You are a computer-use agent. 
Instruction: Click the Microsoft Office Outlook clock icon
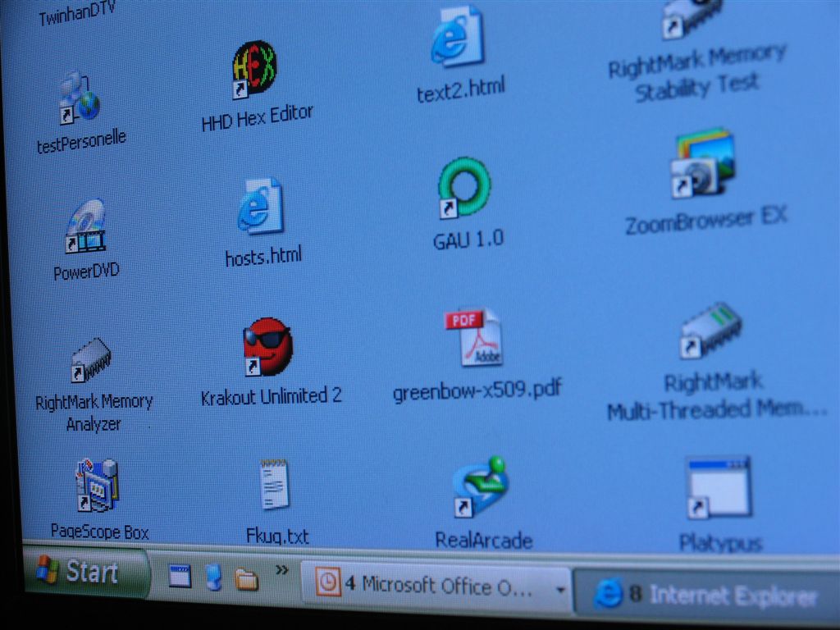pos(328,582)
